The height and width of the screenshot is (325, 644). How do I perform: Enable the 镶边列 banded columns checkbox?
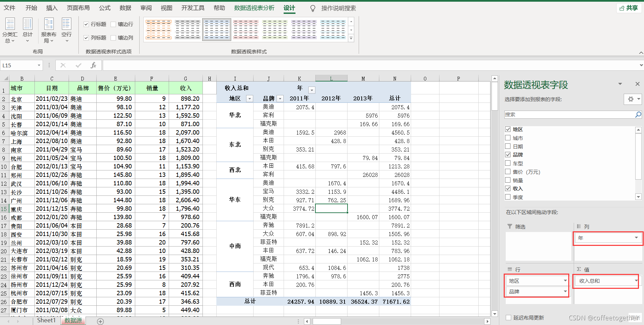coord(113,38)
